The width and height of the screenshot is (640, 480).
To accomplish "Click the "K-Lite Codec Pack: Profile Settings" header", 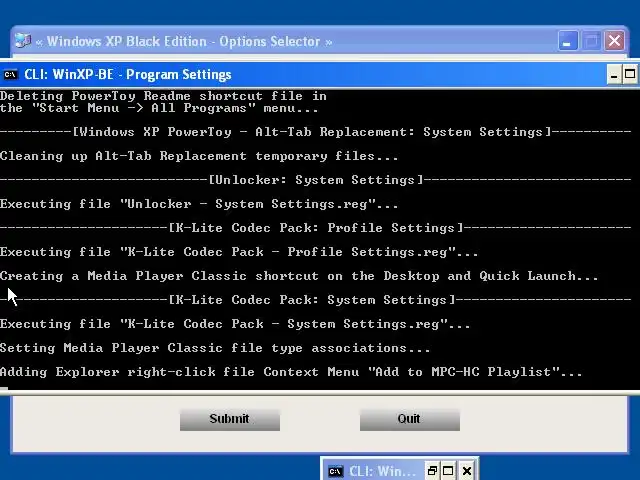I will pos(316,228).
